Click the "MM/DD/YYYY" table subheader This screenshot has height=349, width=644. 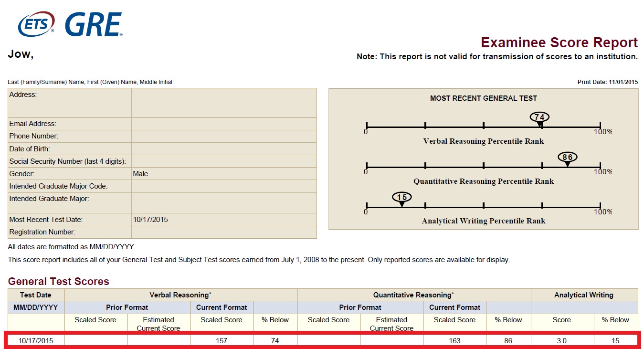point(36,307)
